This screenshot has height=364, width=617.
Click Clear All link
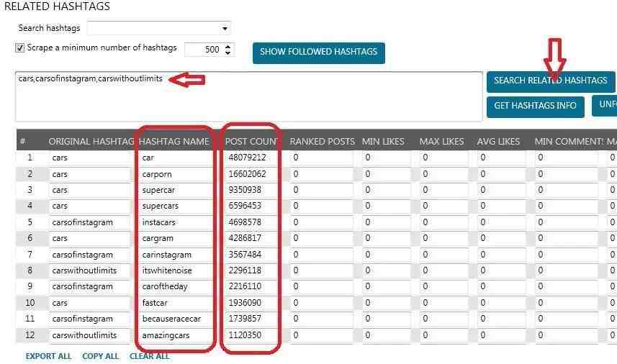point(150,356)
